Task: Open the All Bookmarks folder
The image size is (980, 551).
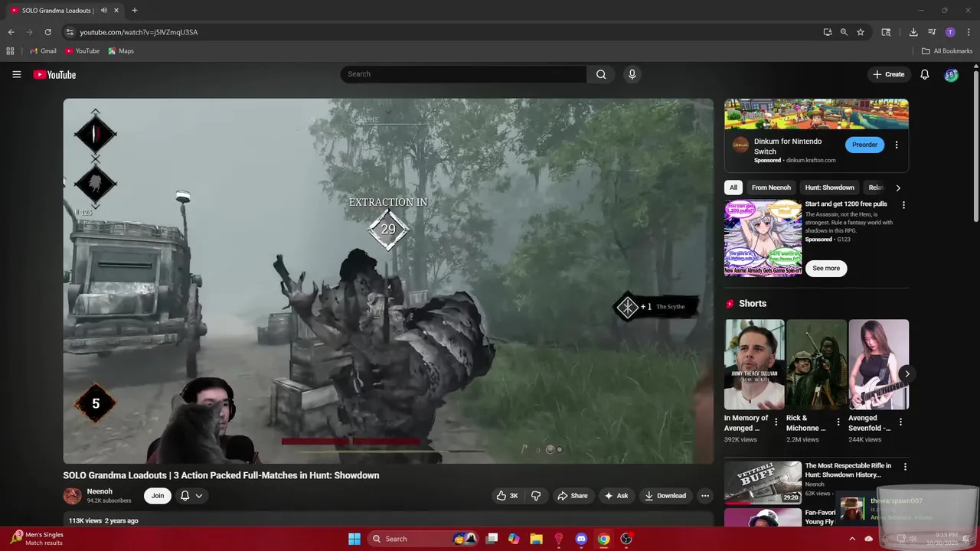Action: coord(947,51)
